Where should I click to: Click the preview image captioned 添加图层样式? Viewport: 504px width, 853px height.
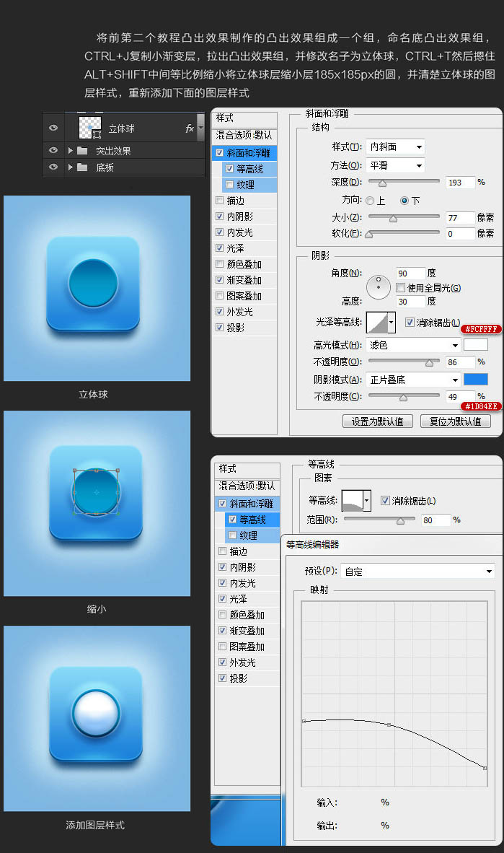(97, 718)
